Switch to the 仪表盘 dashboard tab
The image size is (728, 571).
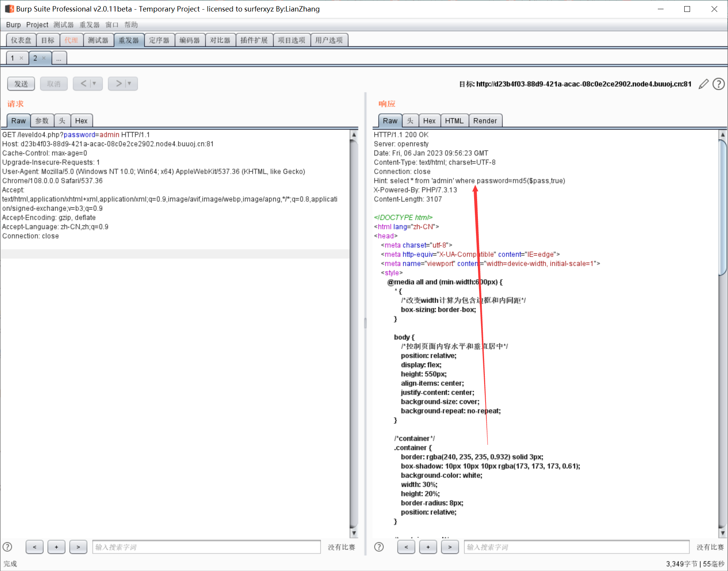tap(21, 40)
